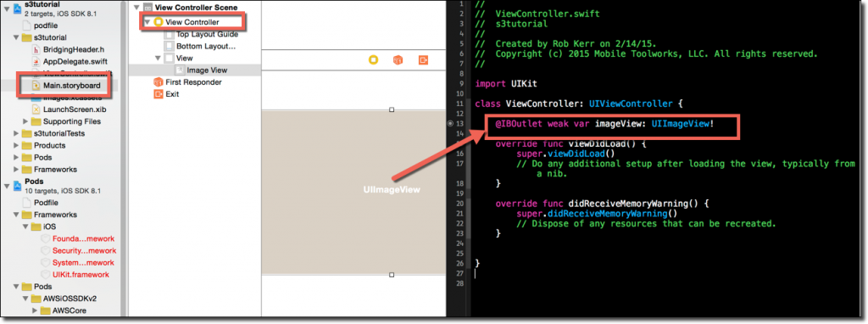868x324 pixels.
Task: Expand the Supporting Files folder
Action: pos(25,121)
